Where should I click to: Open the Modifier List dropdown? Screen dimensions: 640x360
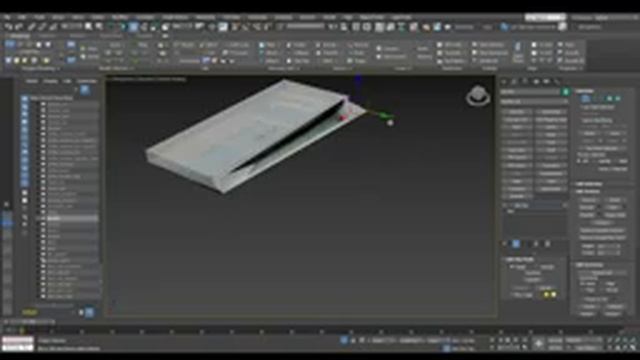534,101
